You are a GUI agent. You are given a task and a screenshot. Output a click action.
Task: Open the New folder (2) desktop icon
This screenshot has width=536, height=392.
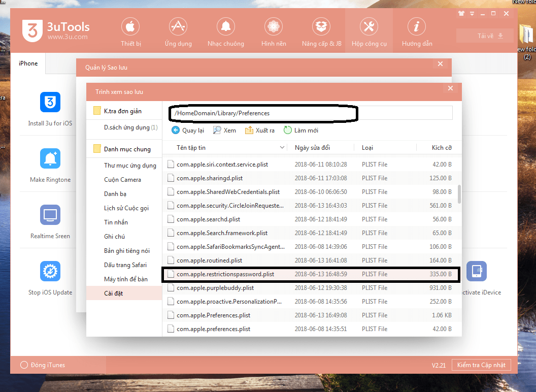click(527, 42)
